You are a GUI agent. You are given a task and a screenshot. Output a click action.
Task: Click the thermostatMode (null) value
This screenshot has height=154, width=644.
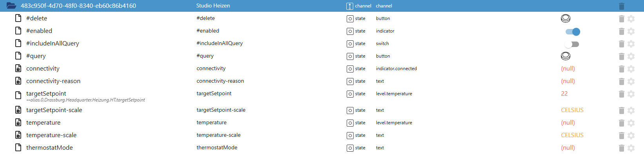568,148
